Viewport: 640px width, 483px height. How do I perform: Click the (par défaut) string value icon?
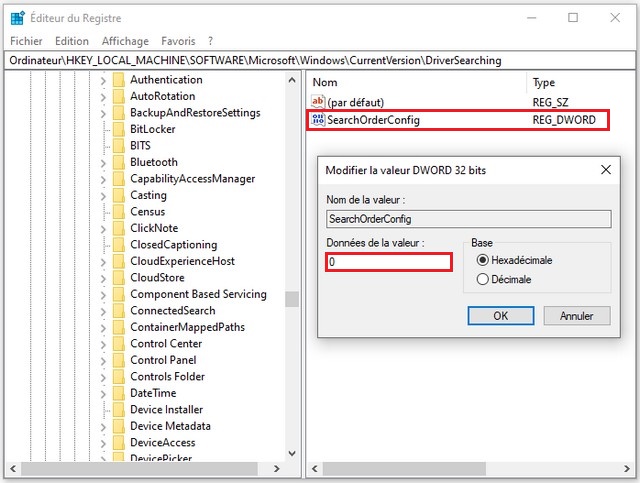[319, 102]
